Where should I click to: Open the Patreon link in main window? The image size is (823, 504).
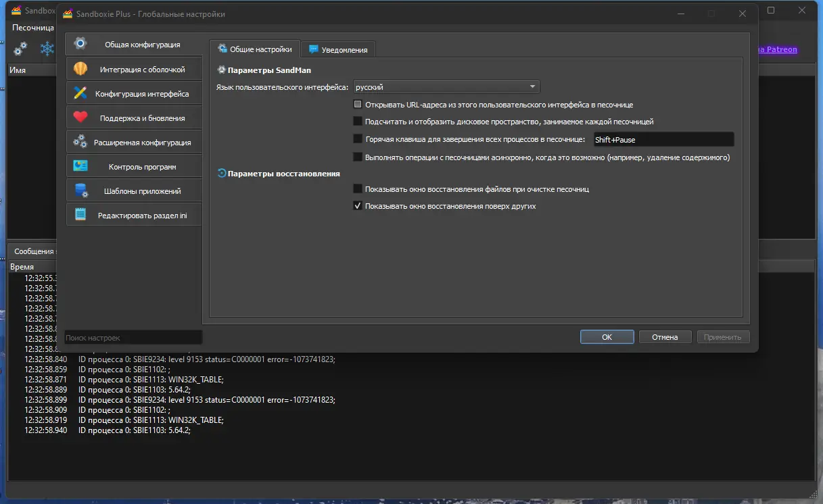pos(778,49)
